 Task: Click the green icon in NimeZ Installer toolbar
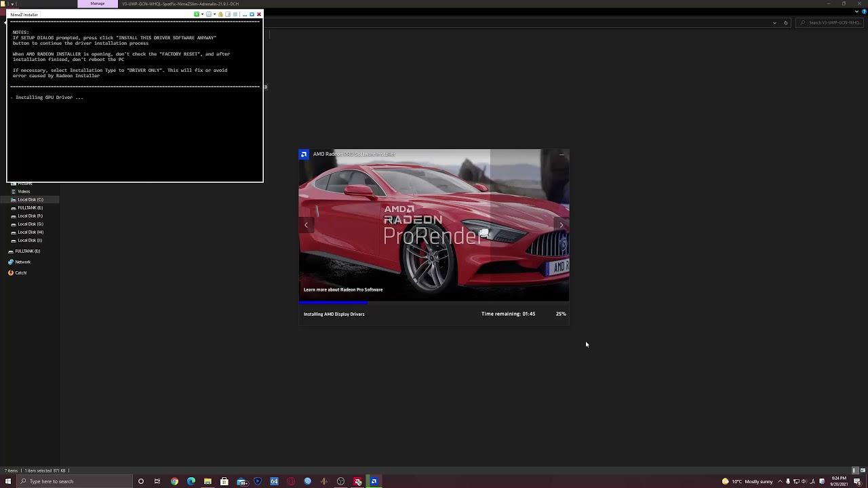tap(197, 14)
